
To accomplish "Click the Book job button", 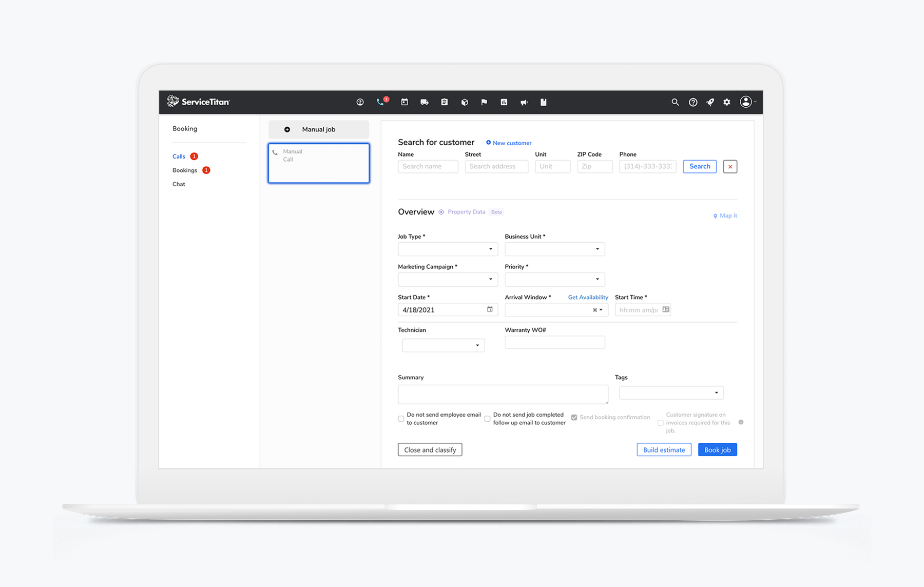I will (717, 449).
